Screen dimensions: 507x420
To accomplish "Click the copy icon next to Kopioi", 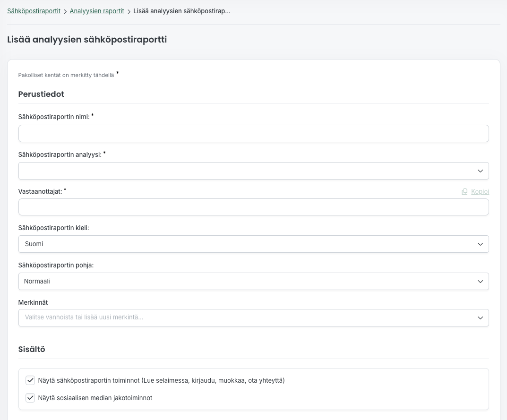I will tap(464, 191).
